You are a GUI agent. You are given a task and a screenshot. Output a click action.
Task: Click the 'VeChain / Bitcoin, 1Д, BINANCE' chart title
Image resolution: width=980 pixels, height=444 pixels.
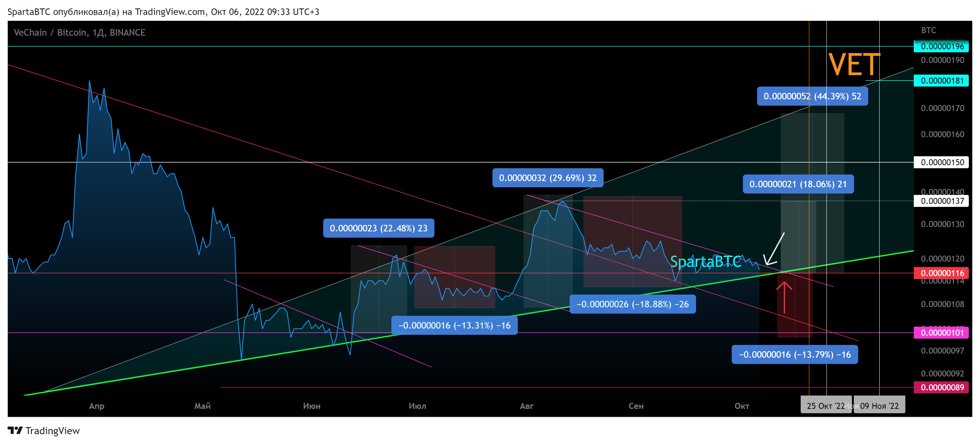point(80,33)
